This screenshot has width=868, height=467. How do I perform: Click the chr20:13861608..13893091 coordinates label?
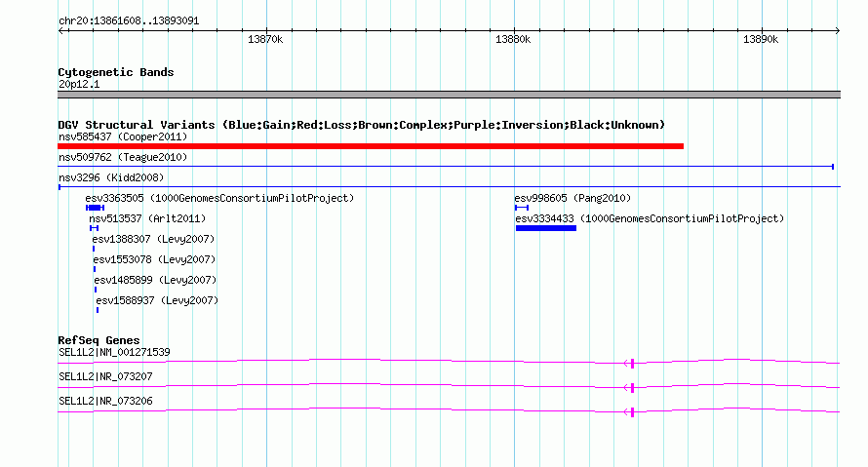129,21
